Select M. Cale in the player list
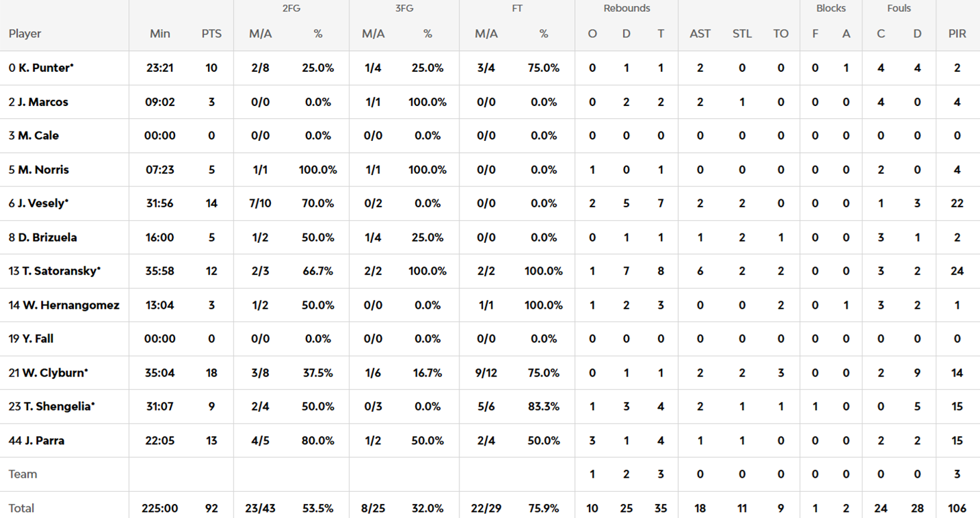Screen dimensions: 980x518 point(38,136)
